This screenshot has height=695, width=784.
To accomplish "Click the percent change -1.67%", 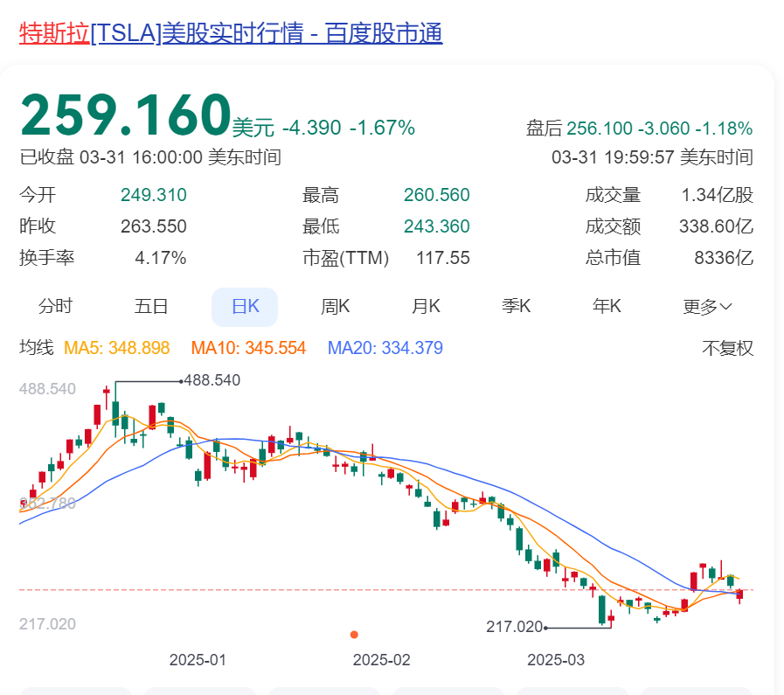I will pyautogui.click(x=383, y=128).
